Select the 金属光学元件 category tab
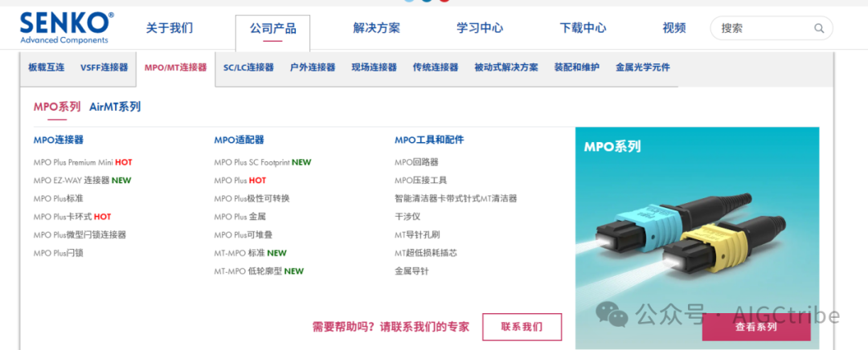This screenshot has height=350, width=868. click(643, 67)
